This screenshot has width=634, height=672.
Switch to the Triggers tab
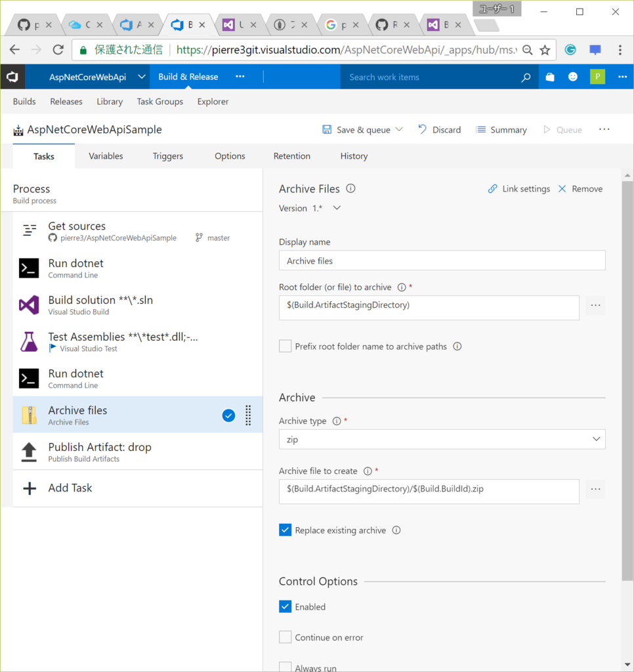click(167, 156)
